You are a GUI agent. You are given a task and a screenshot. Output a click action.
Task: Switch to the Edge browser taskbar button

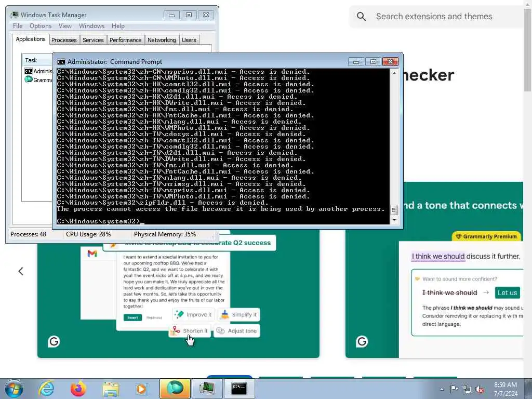click(175, 389)
